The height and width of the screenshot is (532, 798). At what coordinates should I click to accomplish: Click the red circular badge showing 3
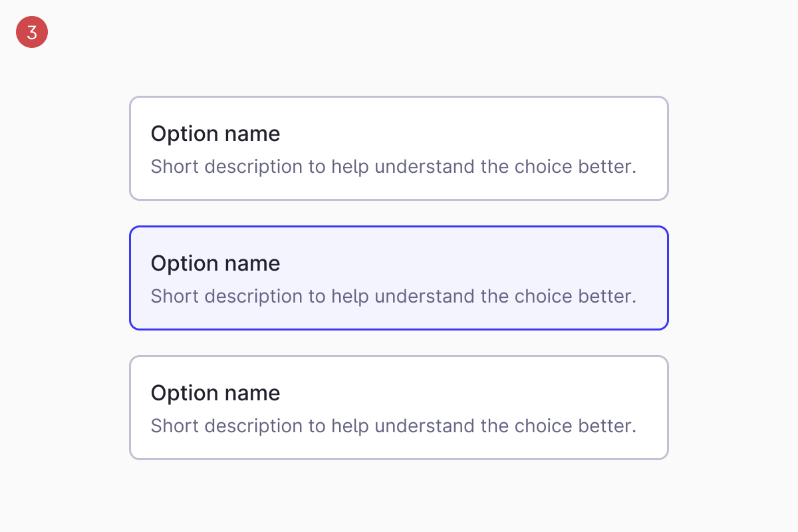pos(31,31)
